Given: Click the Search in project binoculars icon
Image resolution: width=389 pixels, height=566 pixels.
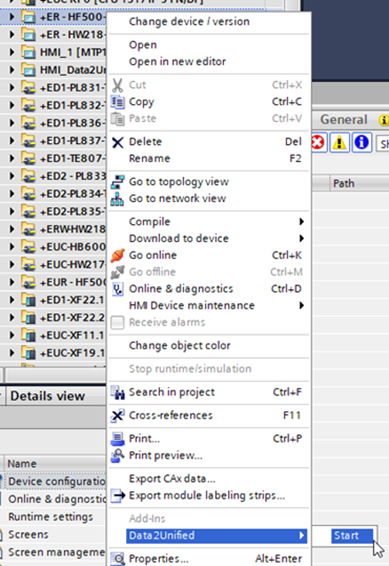Looking at the screenshot, I should click(117, 392).
